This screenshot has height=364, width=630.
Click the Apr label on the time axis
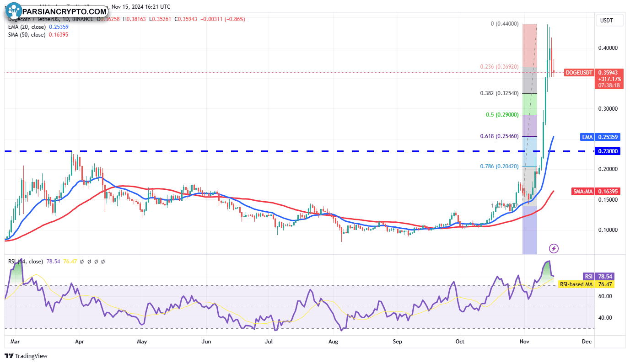(x=80, y=341)
